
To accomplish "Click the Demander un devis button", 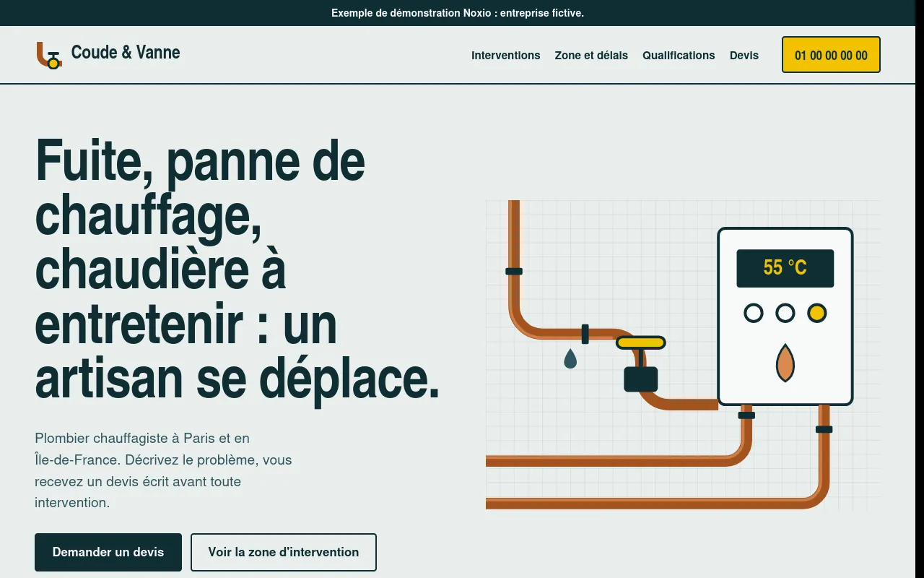I will click(108, 552).
